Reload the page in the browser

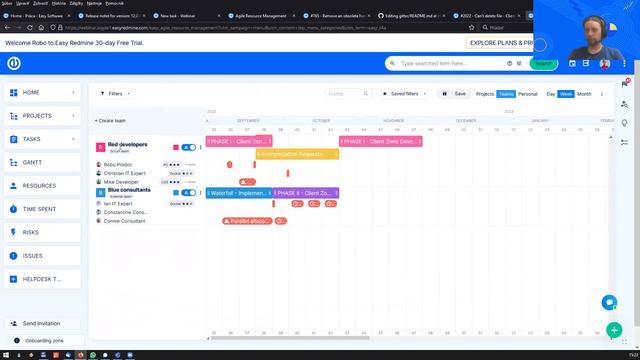point(30,28)
